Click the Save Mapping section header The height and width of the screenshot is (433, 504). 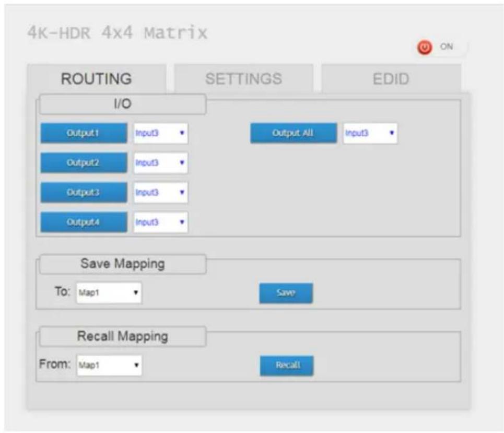click(x=122, y=264)
